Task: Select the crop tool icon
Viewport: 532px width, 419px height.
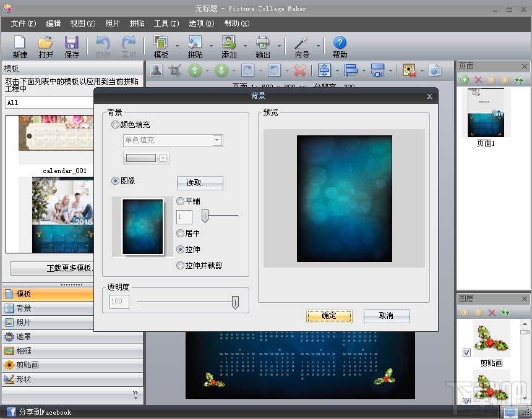Action: click(174, 70)
